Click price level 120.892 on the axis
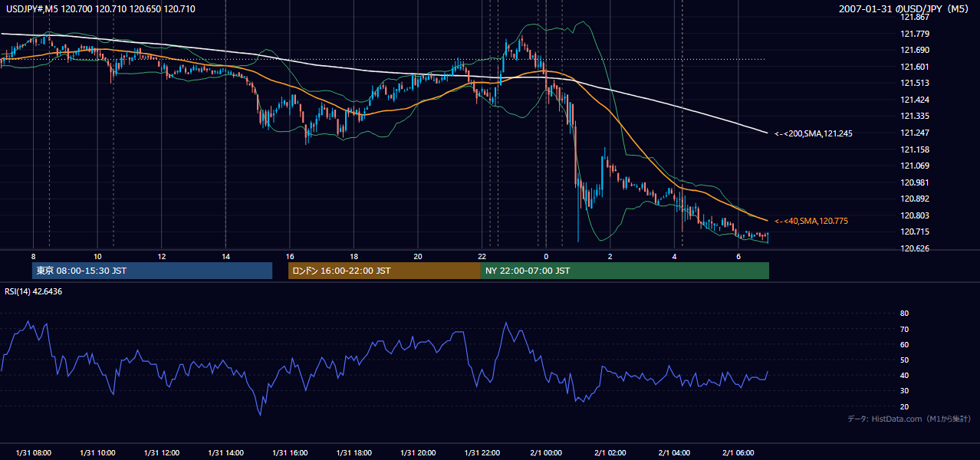Image resolution: width=980 pixels, height=460 pixels. pyautogui.click(x=916, y=199)
